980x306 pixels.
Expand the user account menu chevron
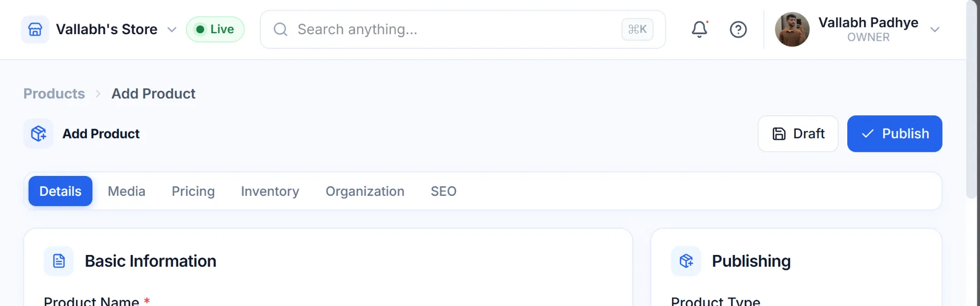tap(935, 30)
